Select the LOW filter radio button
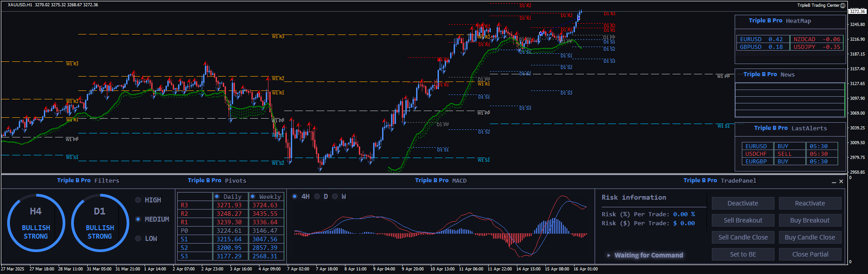Viewport: 868px width, 274px height. click(138, 239)
